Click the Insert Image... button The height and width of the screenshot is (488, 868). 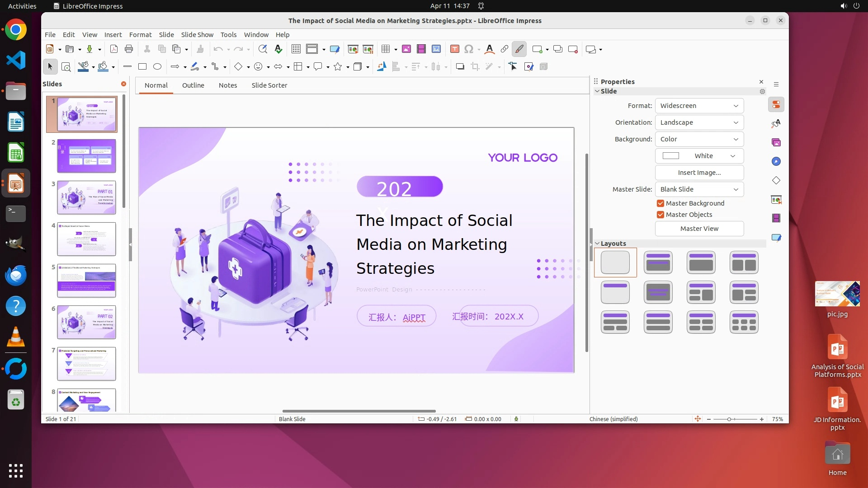(699, 173)
